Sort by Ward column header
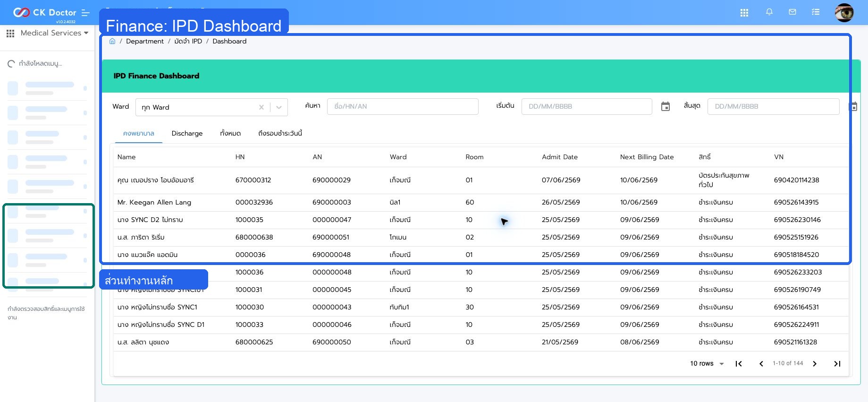Screen dimensions: 868x402 click(398, 157)
